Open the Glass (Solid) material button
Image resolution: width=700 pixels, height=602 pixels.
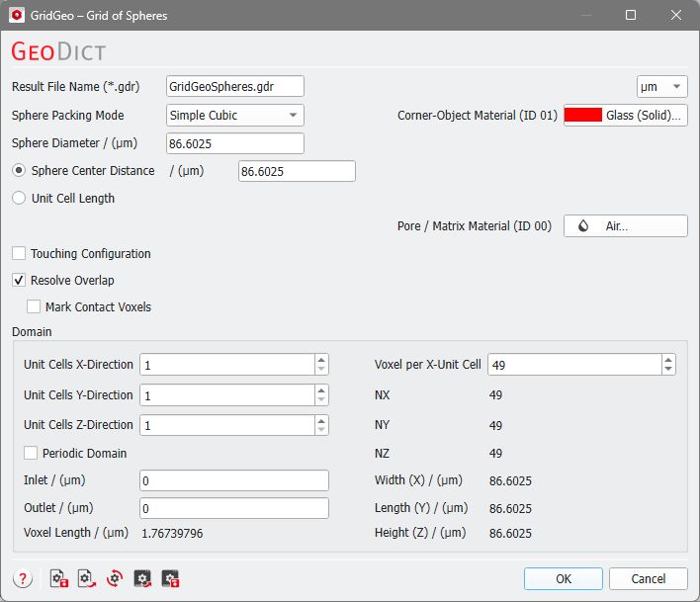click(626, 115)
